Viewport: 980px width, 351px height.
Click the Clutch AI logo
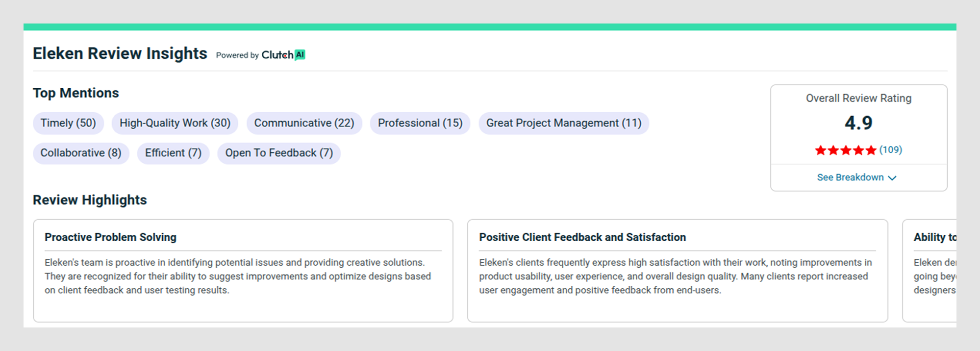pos(283,55)
